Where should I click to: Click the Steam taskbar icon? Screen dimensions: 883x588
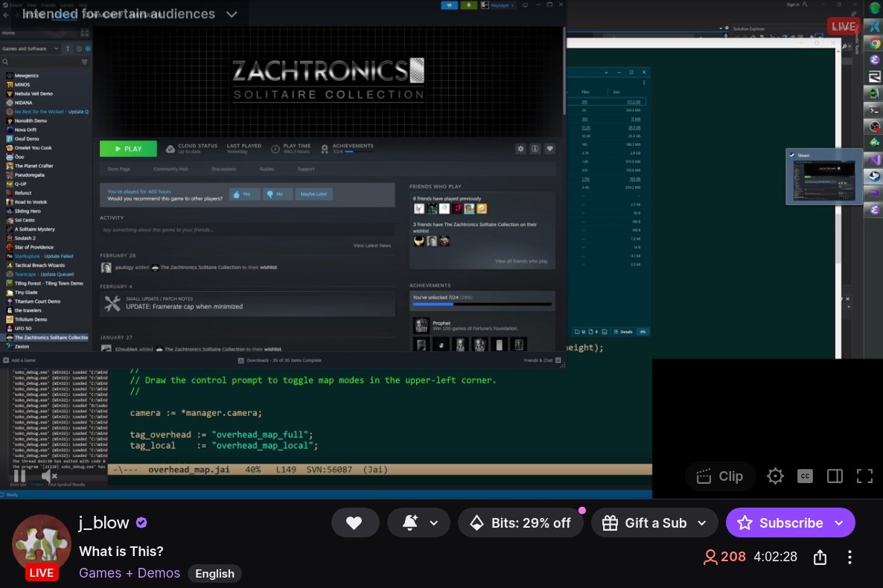pyautogui.click(x=874, y=176)
